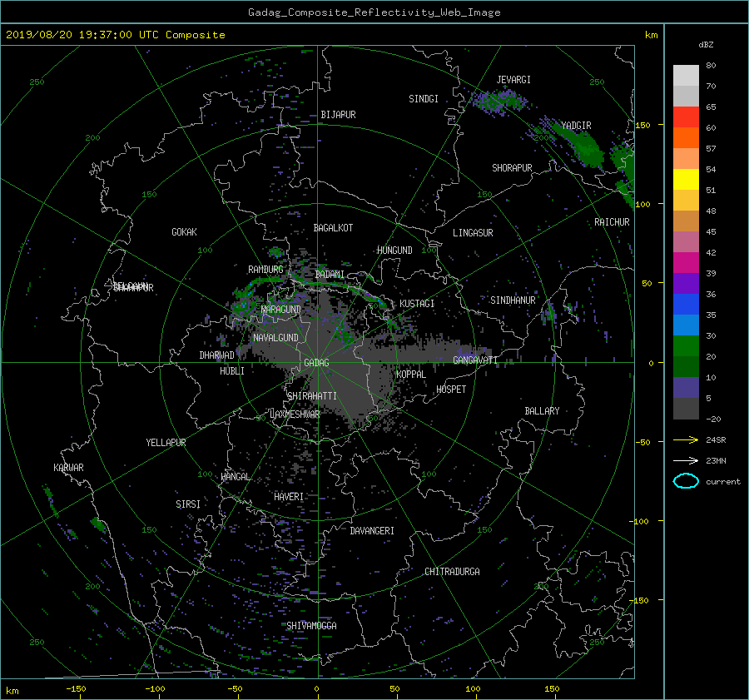Click the CHITRADURGA city label

tap(453, 572)
